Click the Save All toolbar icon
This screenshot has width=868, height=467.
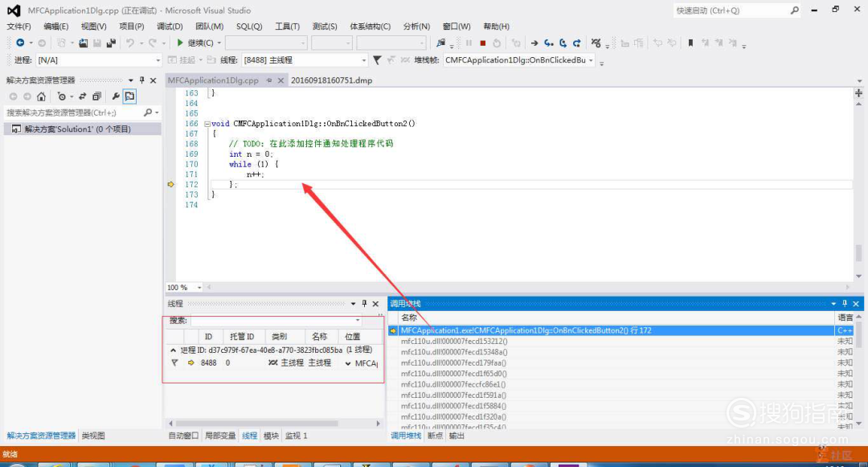(x=111, y=43)
